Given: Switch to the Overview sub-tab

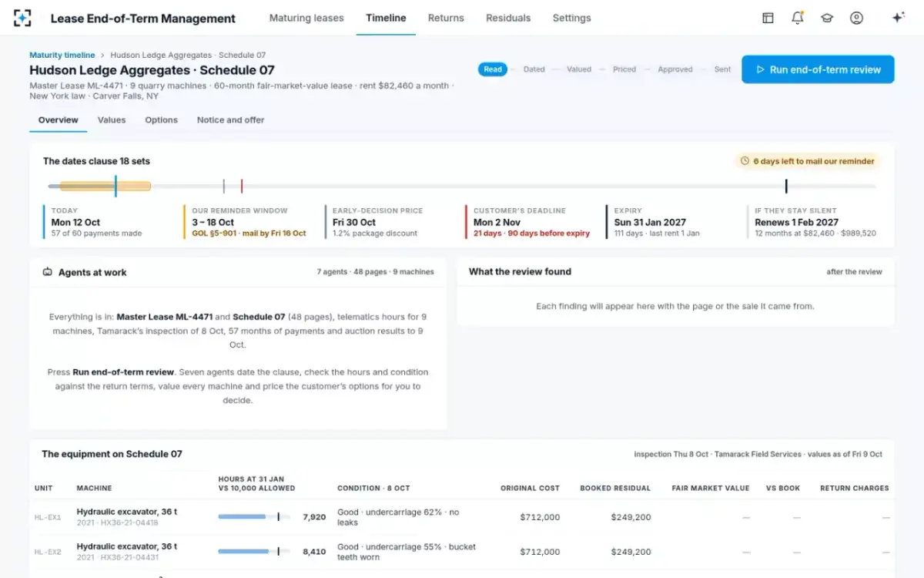Looking at the screenshot, I should [x=59, y=120].
